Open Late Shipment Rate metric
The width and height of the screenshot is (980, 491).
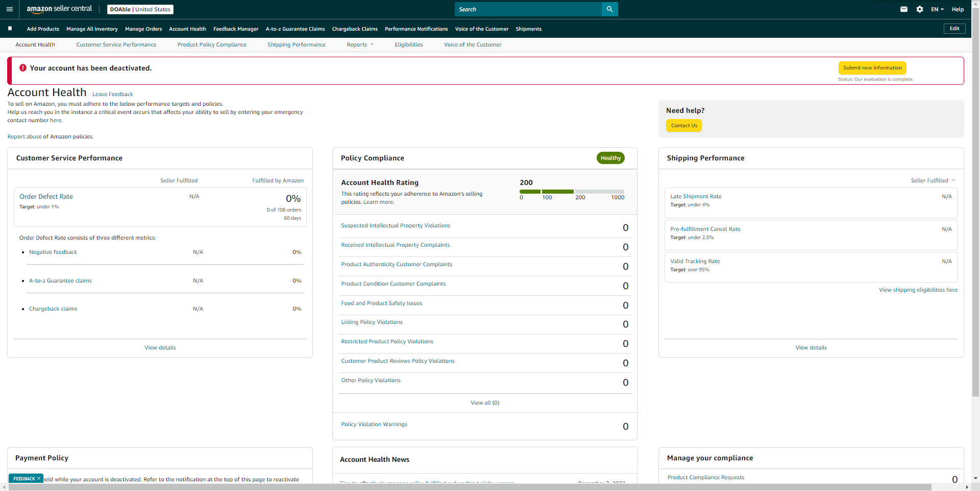point(696,196)
